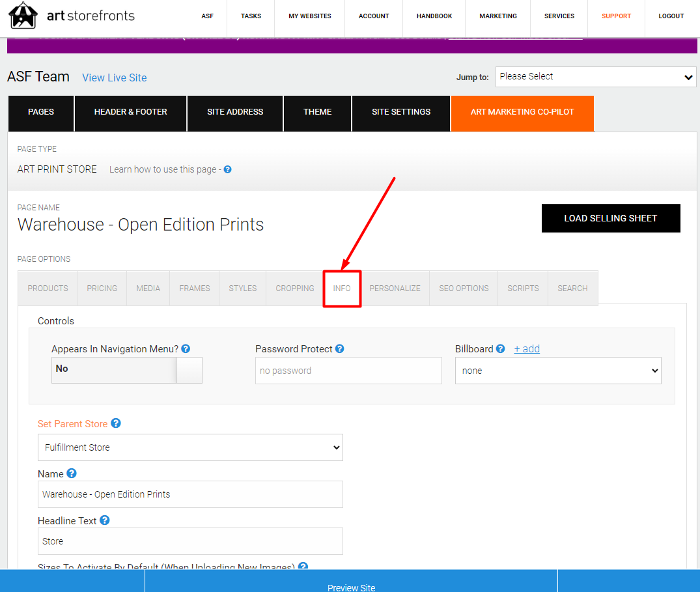
Task: Open help icon for Appears In Navigation Menu
Action: point(186,349)
